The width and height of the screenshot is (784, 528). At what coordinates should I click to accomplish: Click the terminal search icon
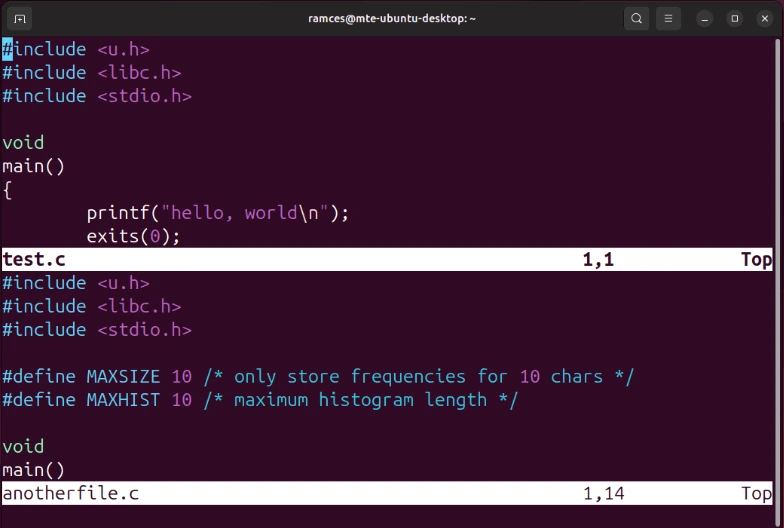(636, 19)
